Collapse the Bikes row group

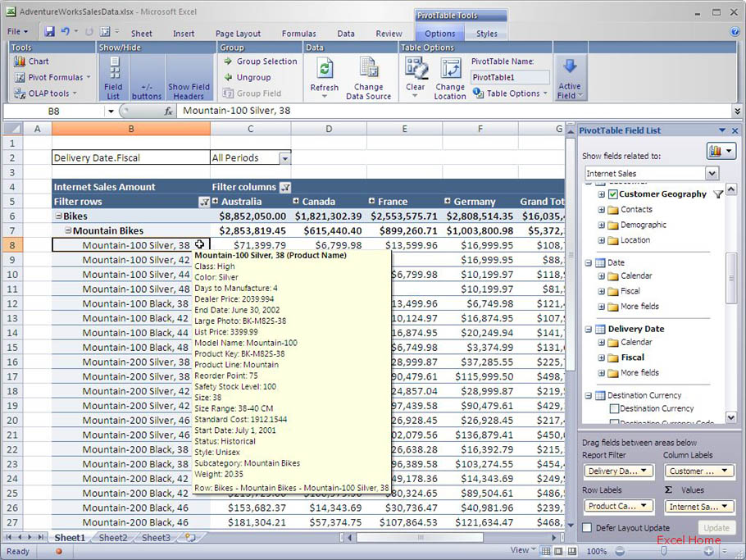click(58, 216)
